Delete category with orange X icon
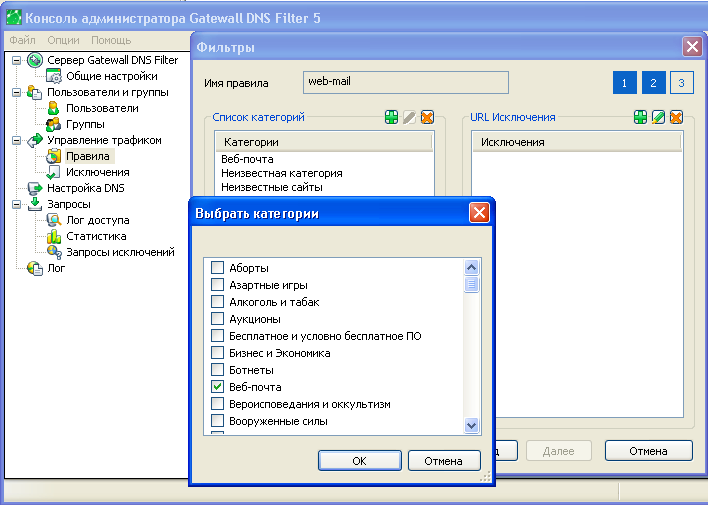The image size is (708, 505). pyautogui.click(x=427, y=117)
